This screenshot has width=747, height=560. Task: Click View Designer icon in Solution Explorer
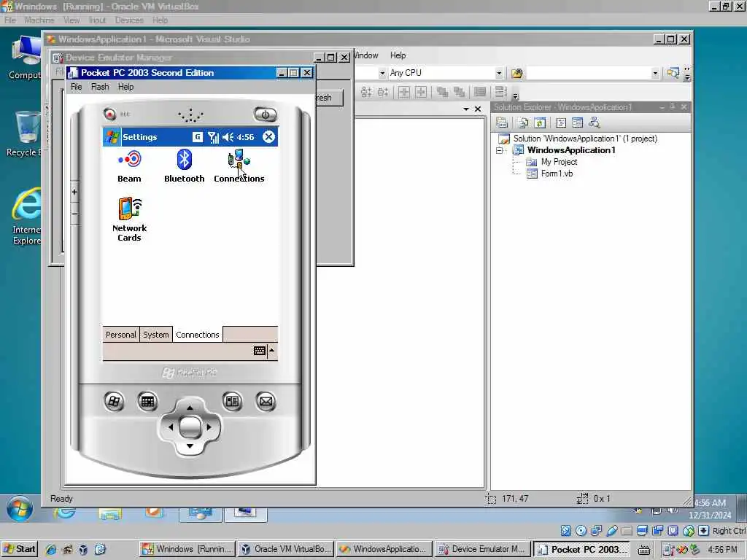(x=578, y=122)
